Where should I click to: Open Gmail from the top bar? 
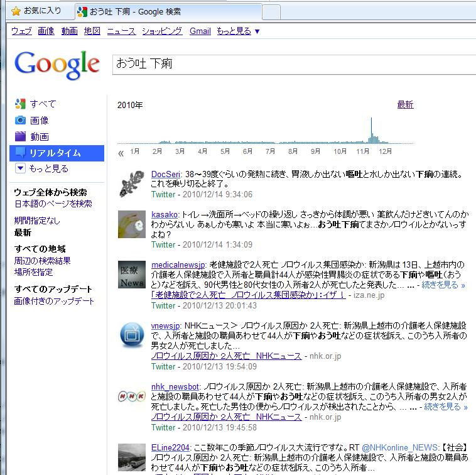coord(200,31)
